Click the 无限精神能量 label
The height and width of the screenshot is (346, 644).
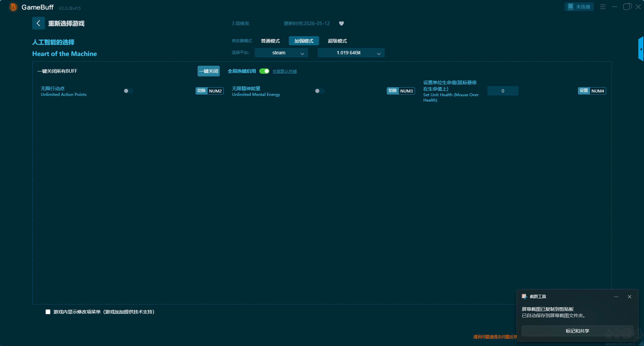tap(246, 89)
